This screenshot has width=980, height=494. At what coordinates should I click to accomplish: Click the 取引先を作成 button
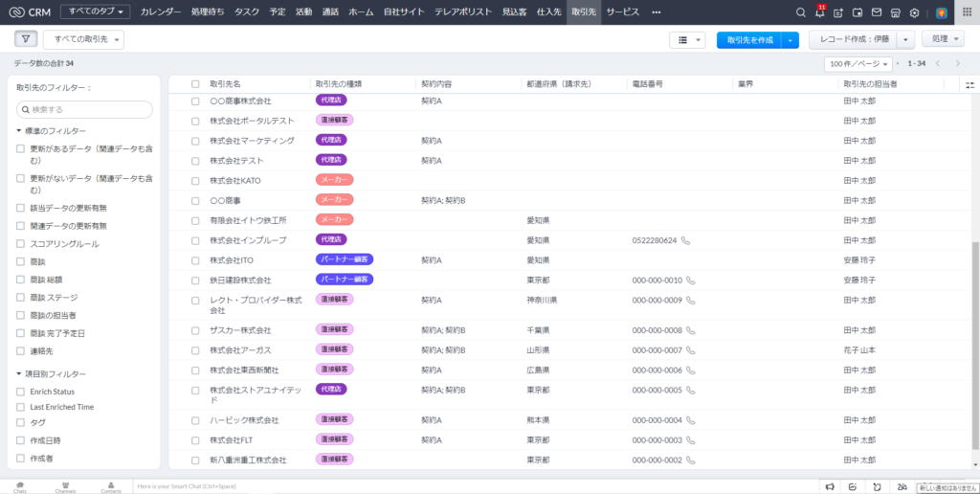point(750,40)
